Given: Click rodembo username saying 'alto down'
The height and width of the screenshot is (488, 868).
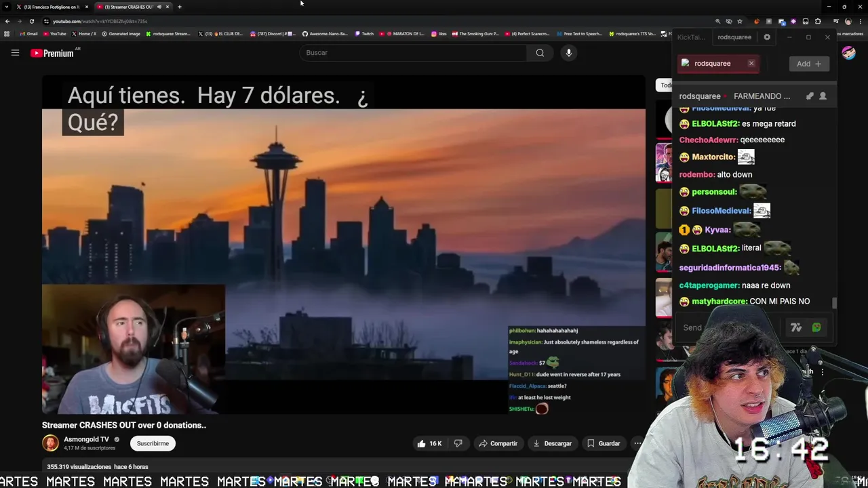Looking at the screenshot, I should pos(696,174).
